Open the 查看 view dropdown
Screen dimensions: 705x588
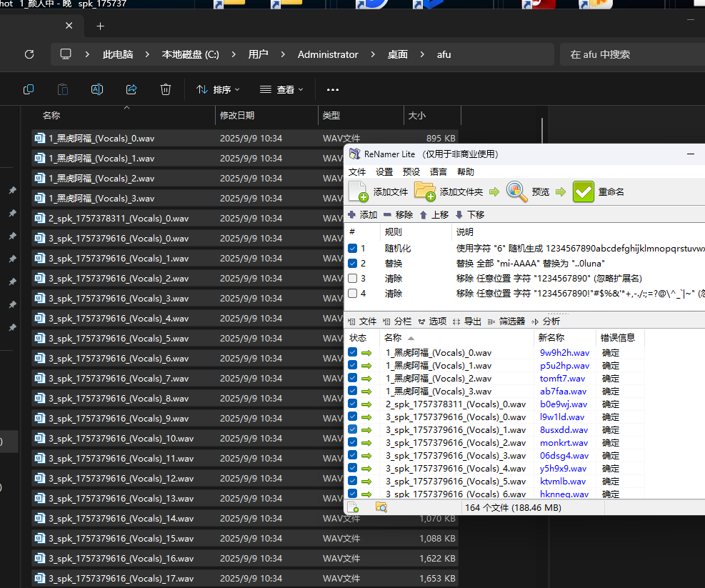(x=281, y=89)
